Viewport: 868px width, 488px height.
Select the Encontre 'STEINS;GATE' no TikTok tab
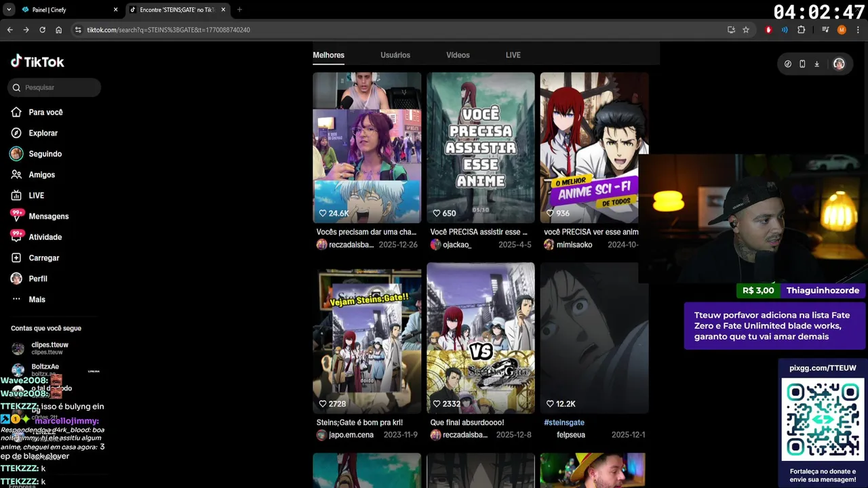(178, 10)
